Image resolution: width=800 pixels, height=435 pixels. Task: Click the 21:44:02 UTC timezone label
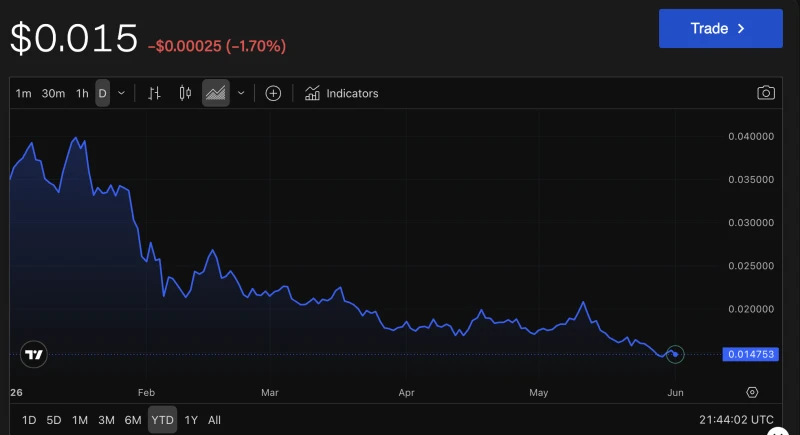click(x=736, y=420)
